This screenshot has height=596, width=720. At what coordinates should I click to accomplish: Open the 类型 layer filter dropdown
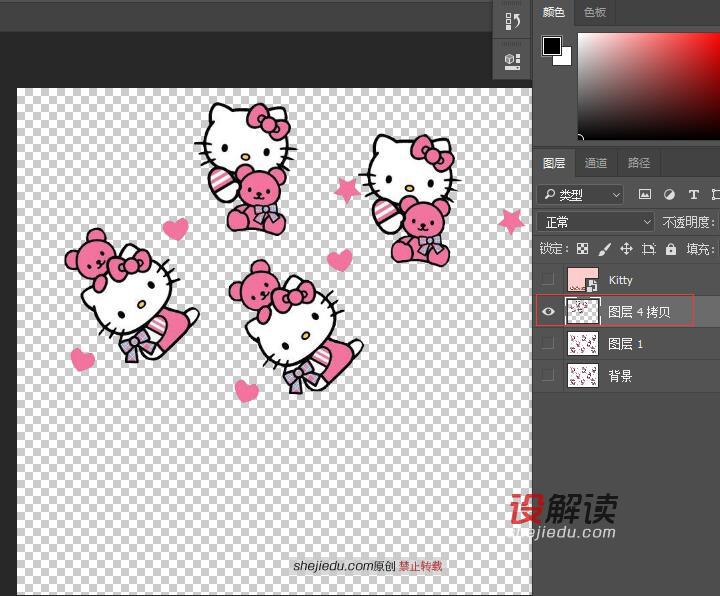coord(580,195)
